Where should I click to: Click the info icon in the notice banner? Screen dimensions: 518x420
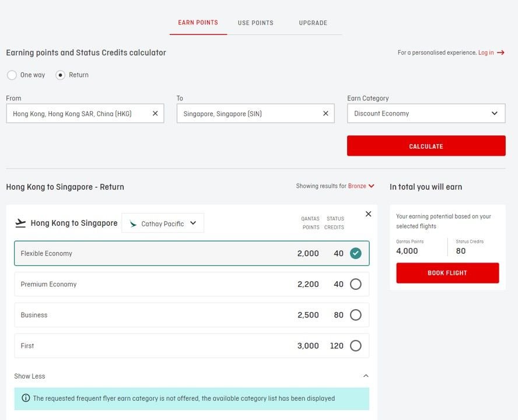(26, 398)
